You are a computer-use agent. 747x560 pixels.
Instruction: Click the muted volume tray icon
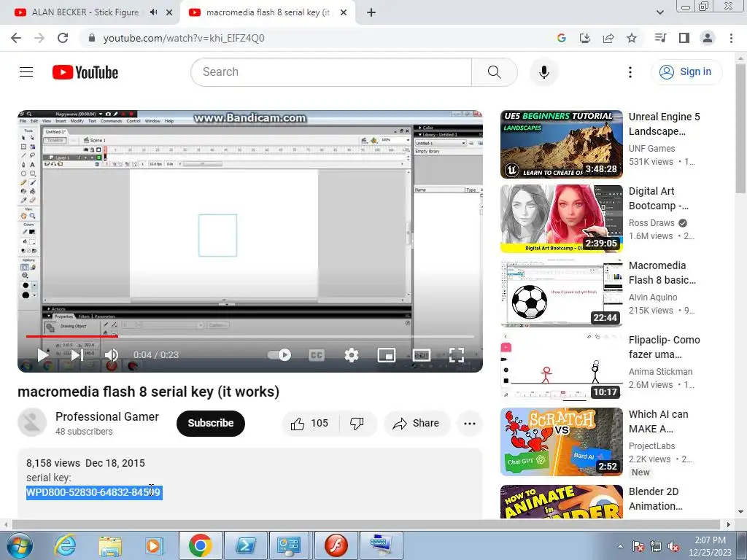tap(673, 546)
